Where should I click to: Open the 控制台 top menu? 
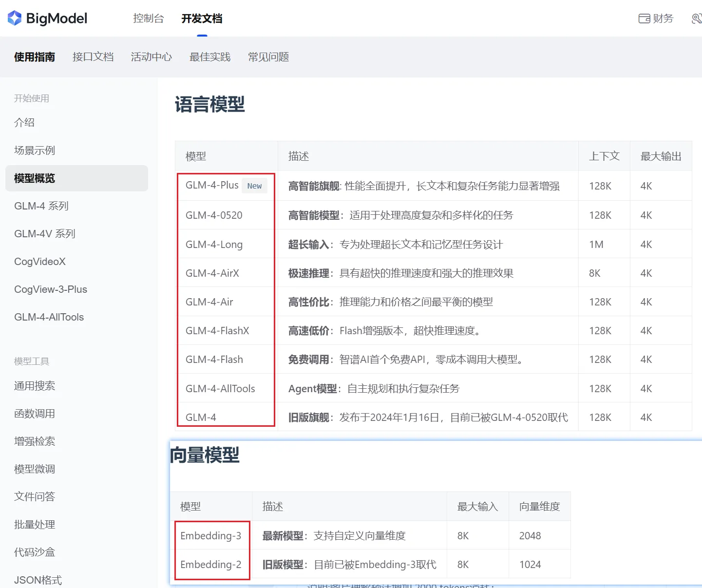point(149,19)
